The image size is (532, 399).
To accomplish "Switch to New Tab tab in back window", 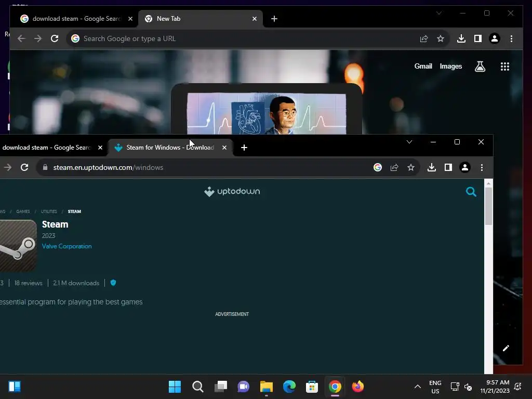I will (x=200, y=19).
